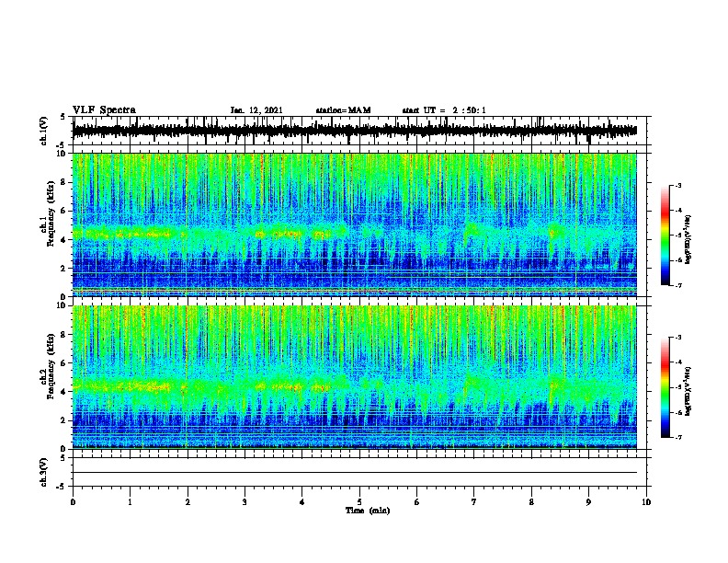Image resolution: width=728 pixels, height=563 pixels.
Task: Click time axis tick label "1"
Action: (x=130, y=502)
